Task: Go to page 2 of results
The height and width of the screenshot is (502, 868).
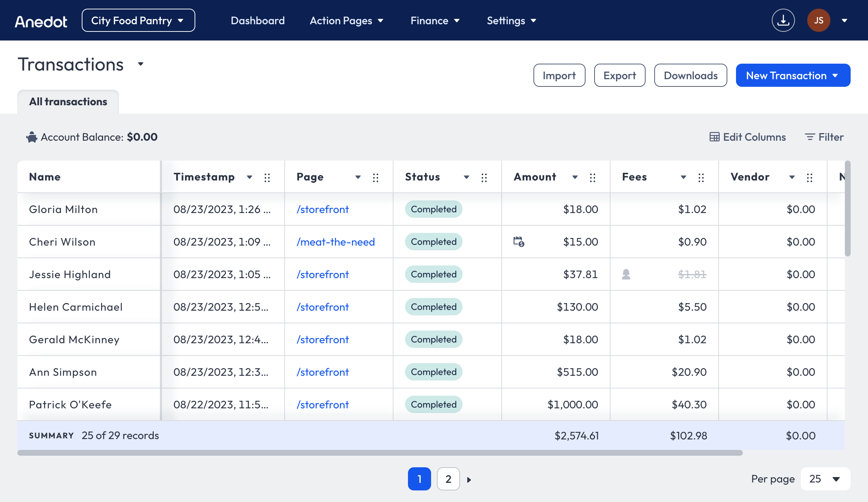Action: [448, 479]
